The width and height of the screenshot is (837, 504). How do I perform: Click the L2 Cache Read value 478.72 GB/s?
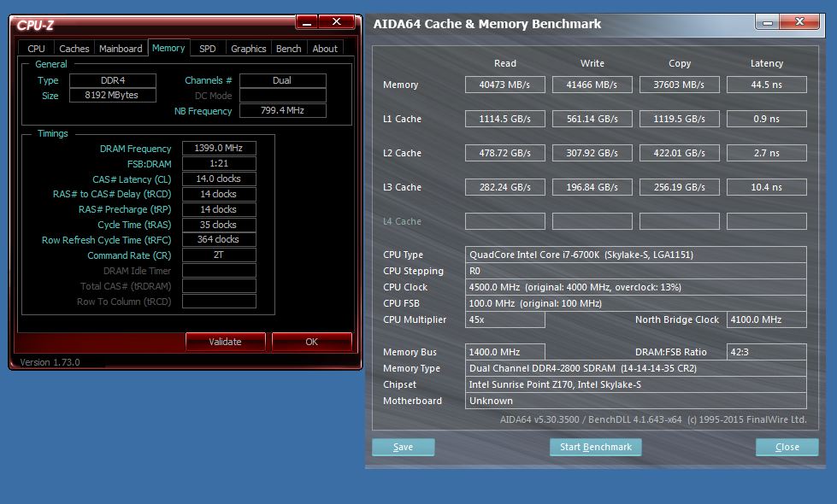tap(505, 153)
